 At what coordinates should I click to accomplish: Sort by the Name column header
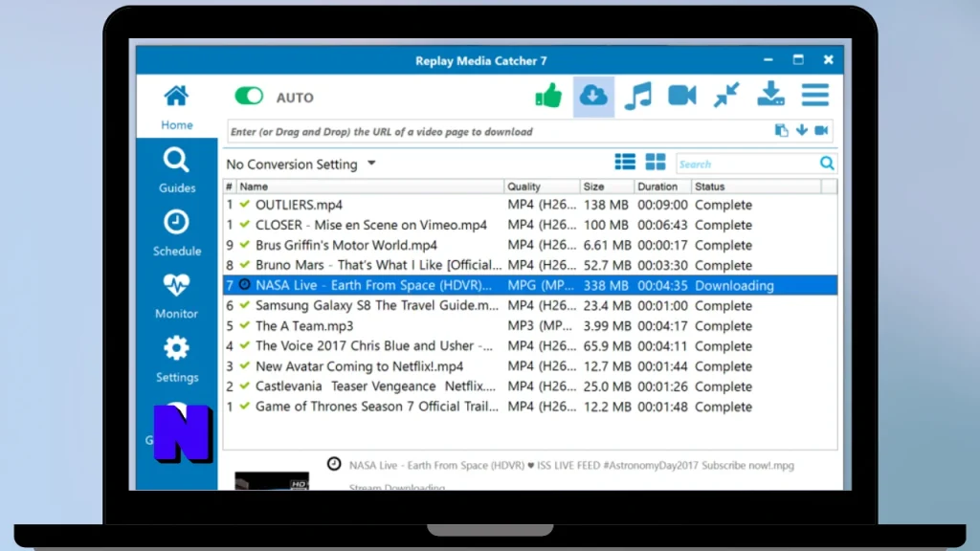pos(370,187)
